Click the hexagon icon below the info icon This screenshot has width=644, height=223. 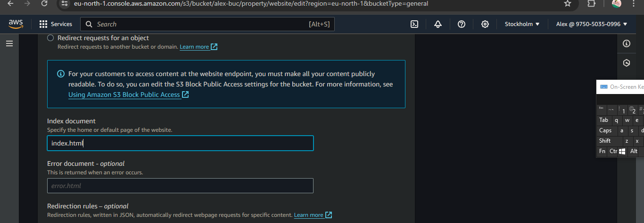[x=627, y=62]
